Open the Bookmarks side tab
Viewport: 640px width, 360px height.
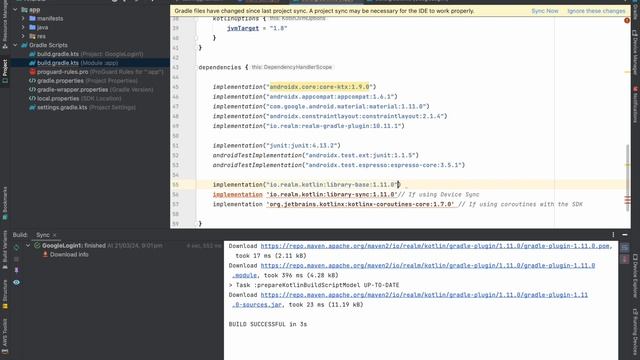(x=5, y=203)
